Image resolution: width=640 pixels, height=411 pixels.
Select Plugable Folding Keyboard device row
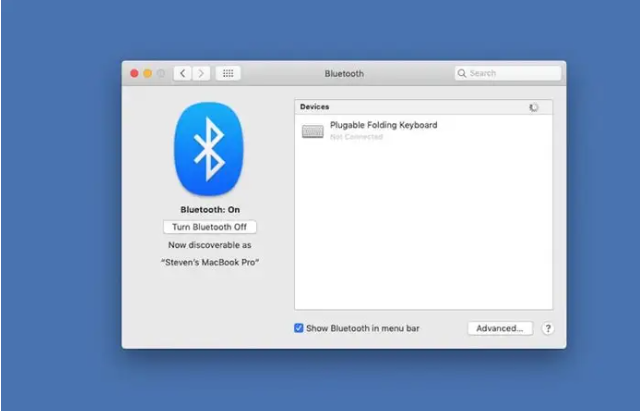pos(423,131)
